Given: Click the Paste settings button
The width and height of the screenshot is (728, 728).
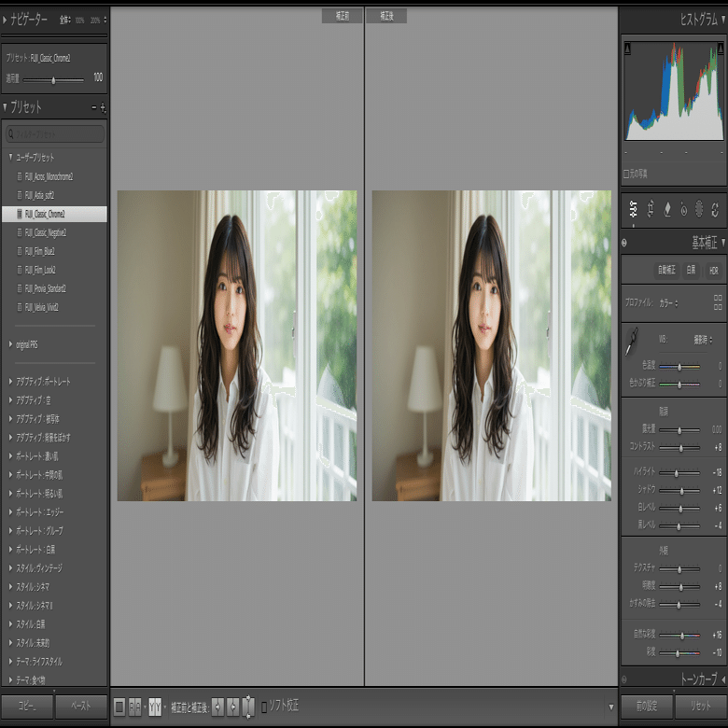Looking at the screenshot, I should click(x=81, y=707).
